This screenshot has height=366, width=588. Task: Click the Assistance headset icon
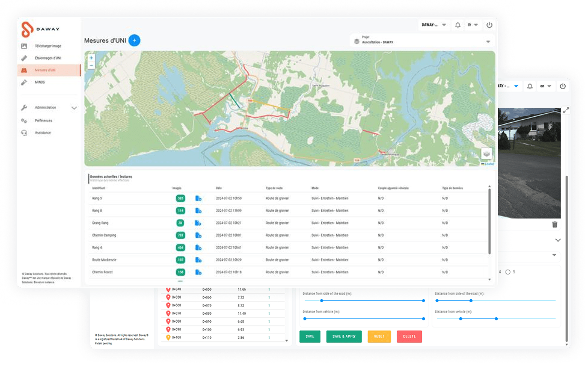pos(24,132)
